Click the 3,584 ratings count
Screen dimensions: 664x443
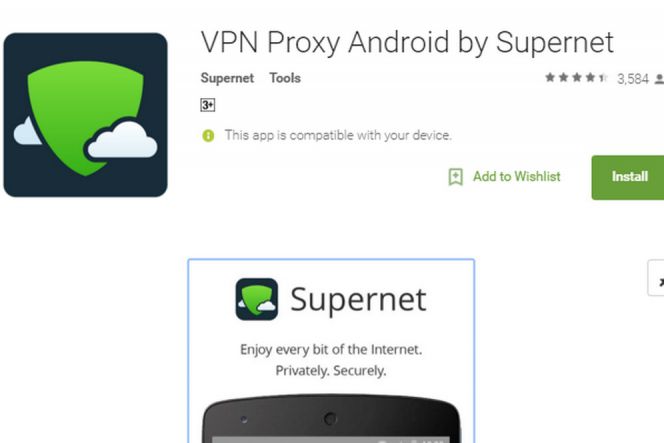point(633,79)
